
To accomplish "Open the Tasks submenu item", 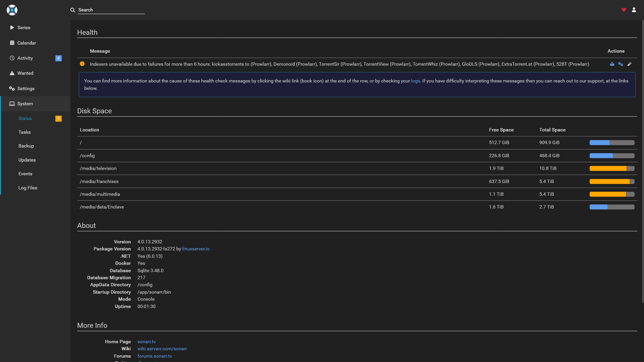I will click(35, 132).
